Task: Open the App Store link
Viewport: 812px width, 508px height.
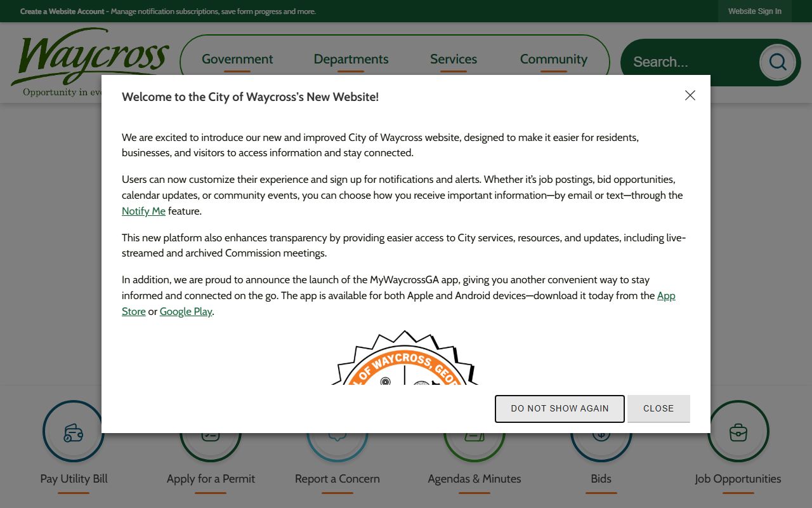Action: tap(398, 304)
